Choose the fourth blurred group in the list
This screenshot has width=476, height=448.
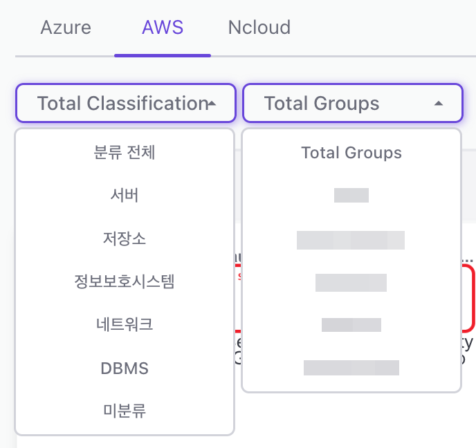point(351,325)
